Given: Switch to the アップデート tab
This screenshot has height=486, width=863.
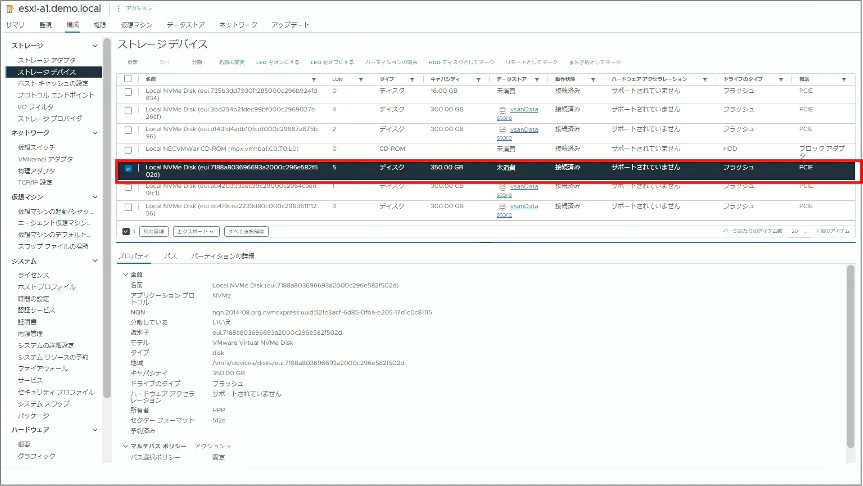Looking at the screenshot, I should (290, 25).
